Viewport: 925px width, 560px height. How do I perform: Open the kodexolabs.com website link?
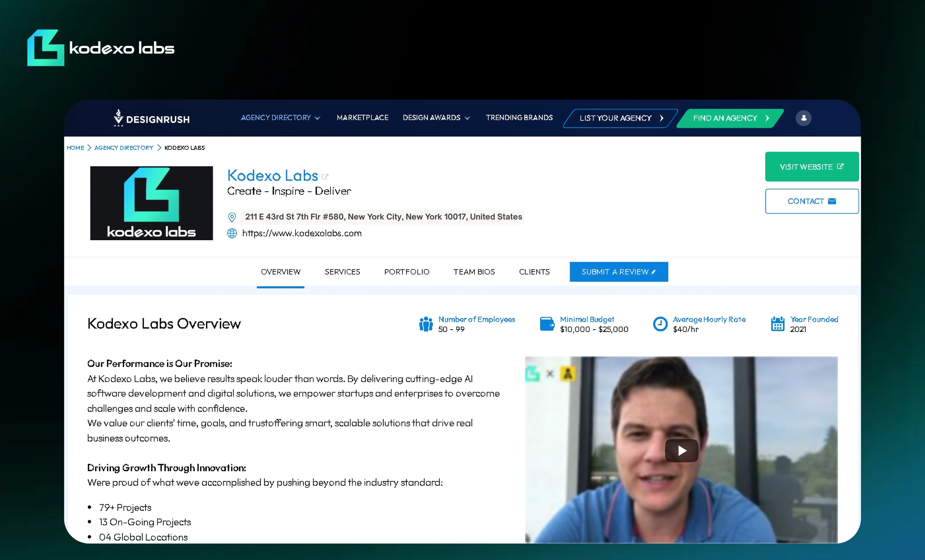pyautogui.click(x=302, y=233)
